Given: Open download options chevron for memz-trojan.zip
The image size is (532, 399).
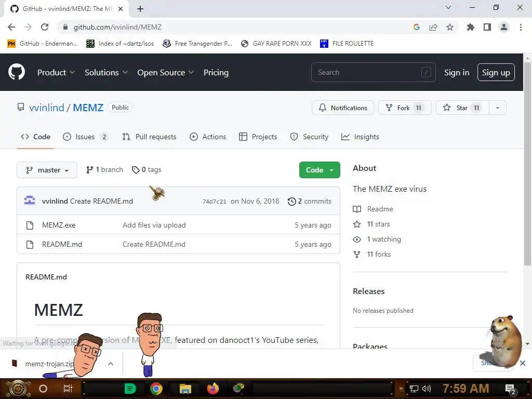Looking at the screenshot, I should click(110, 364).
